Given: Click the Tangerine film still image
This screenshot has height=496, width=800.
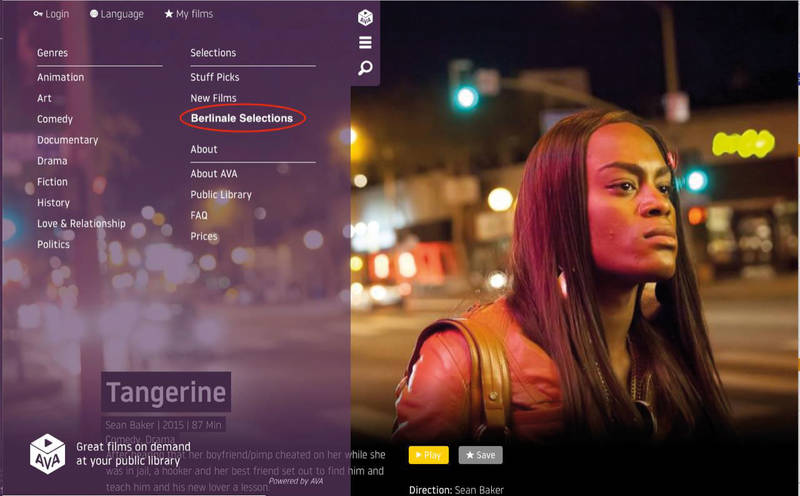Looking at the screenshot, I should click(575, 219).
